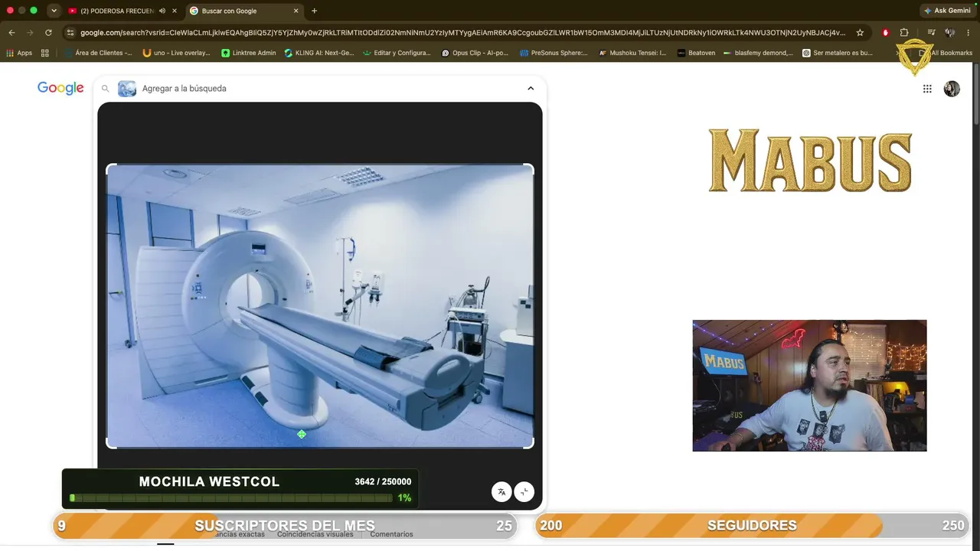
Task: Open the Apps bookmark shortcut
Action: point(19,53)
